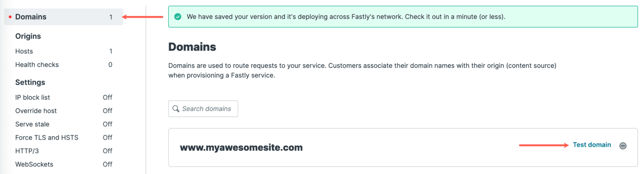The width and height of the screenshot is (644, 174).
Task: Open the WebSockets setting
Action: 64,164
